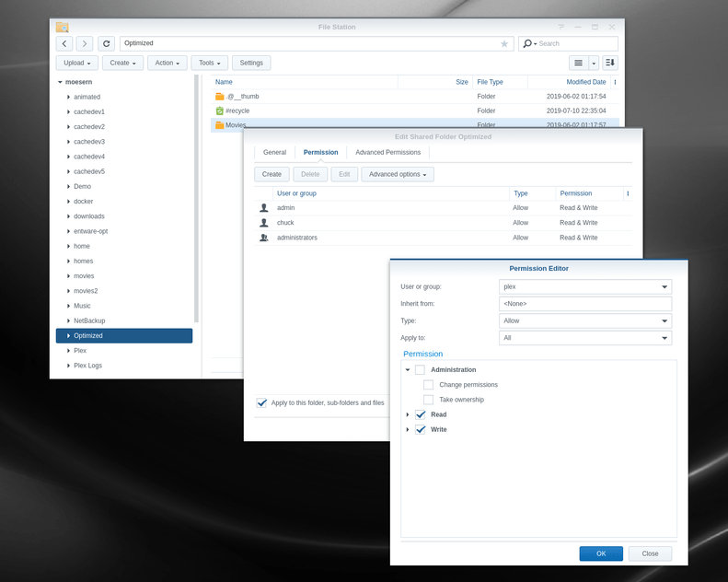
Task: Open the file list column options menu
Action: point(615,82)
